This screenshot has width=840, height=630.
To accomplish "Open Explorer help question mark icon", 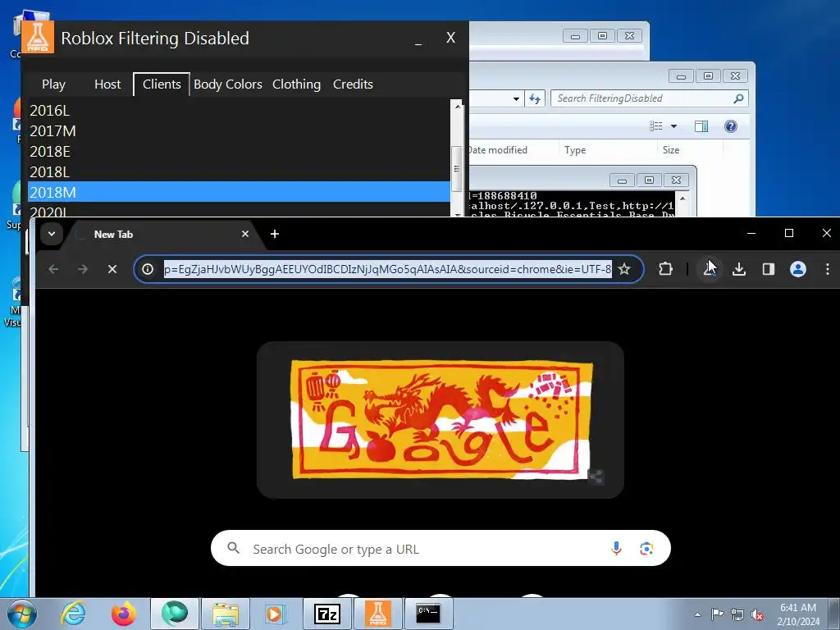I will 731,126.
